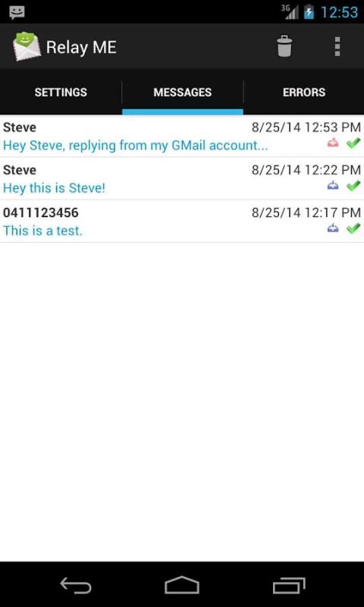Tap the Relay ME envelope app icon
The image size is (364, 607).
(27, 46)
